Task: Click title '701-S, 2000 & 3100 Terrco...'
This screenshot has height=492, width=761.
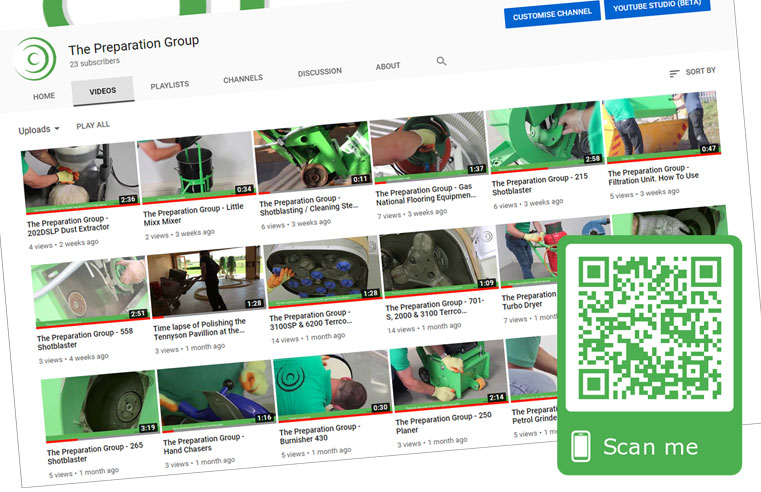Action: pyautogui.click(x=434, y=309)
